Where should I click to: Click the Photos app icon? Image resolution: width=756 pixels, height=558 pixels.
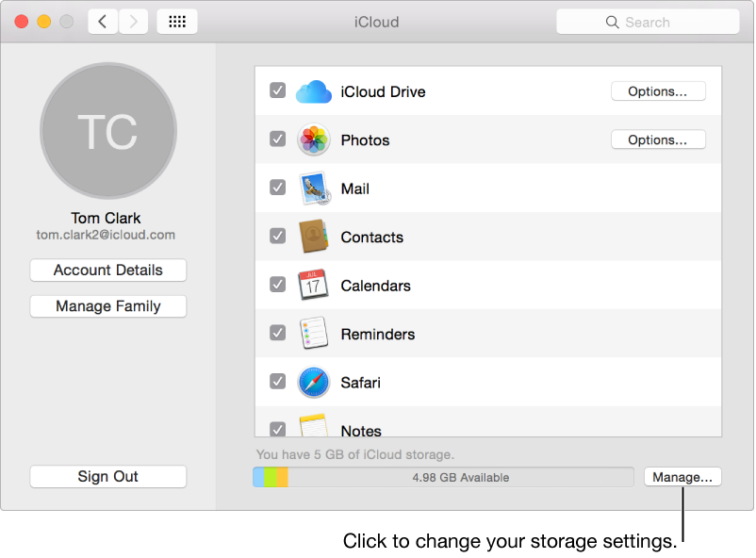click(x=313, y=139)
